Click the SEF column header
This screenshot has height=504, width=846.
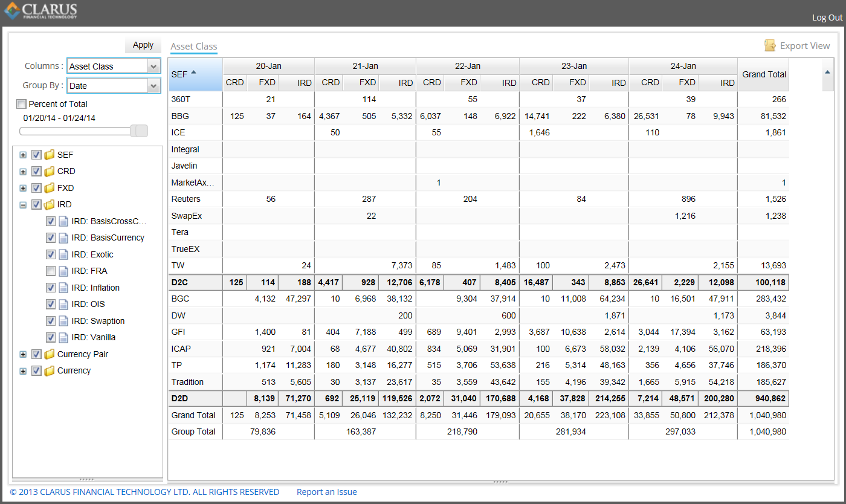pyautogui.click(x=195, y=74)
